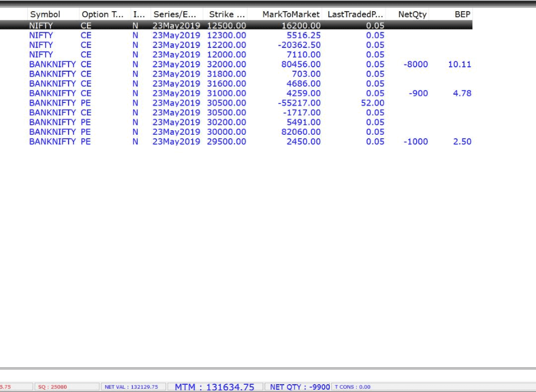Click strike price 29500.00
Screen dimensions: 536x392
227,141
